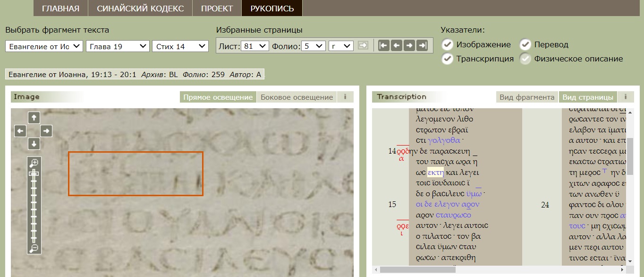Open the Image panel info button
Viewport: 644px width, 277px height.
(345, 97)
